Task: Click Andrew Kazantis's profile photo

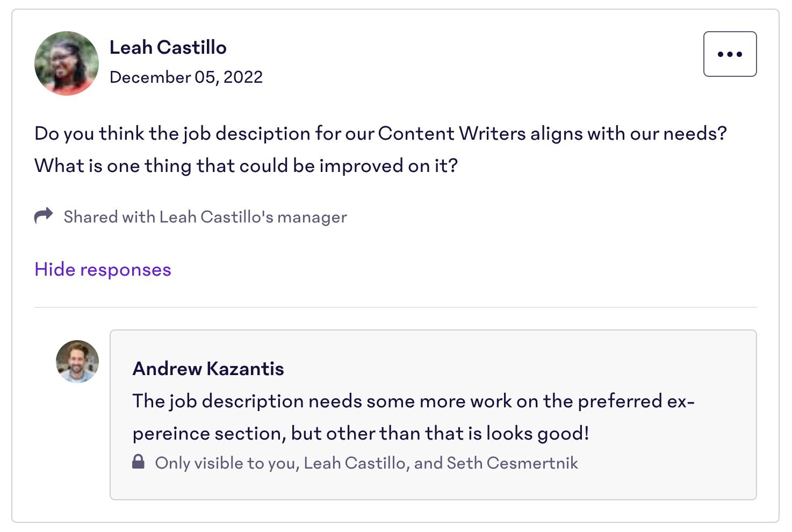Action: (x=77, y=362)
